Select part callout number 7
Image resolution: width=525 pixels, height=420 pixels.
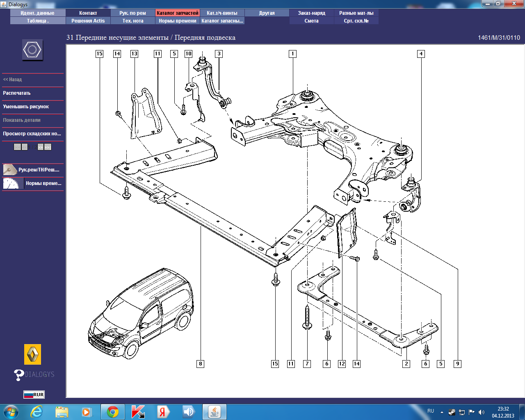(307, 364)
